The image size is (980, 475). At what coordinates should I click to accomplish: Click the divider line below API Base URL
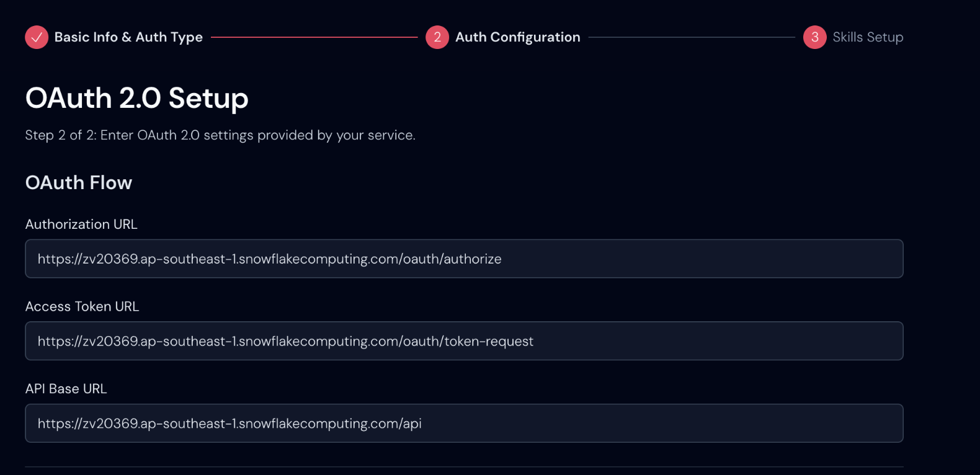[x=464, y=467]
